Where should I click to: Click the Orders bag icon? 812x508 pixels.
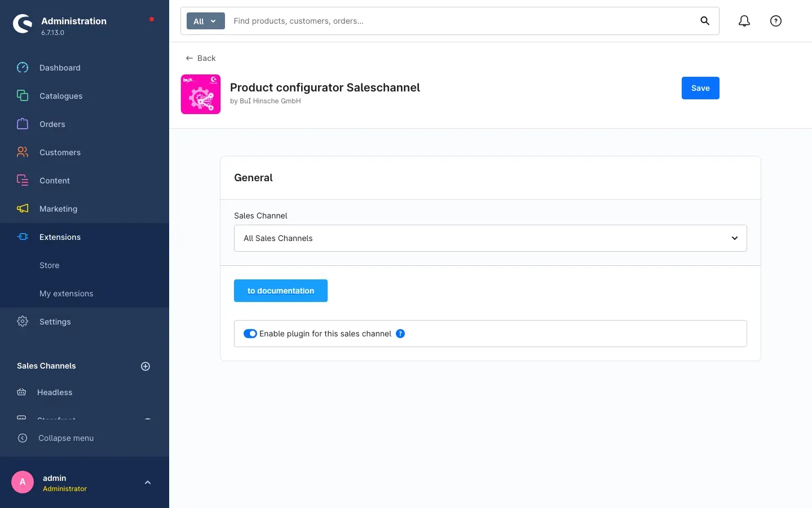tap(23, 124)
